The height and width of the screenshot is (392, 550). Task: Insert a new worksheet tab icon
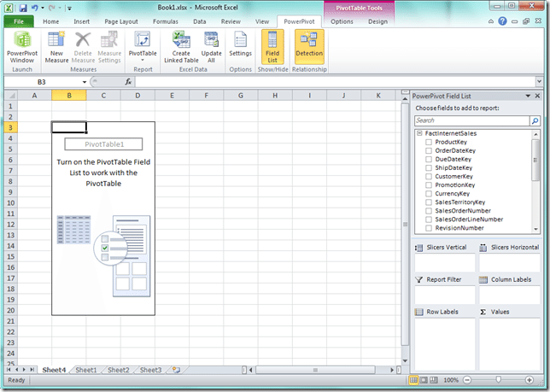(x=176, y=370)
